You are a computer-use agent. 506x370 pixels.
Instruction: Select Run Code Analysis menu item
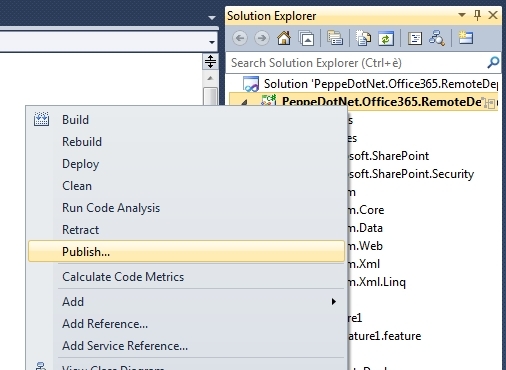coord(186,208)
